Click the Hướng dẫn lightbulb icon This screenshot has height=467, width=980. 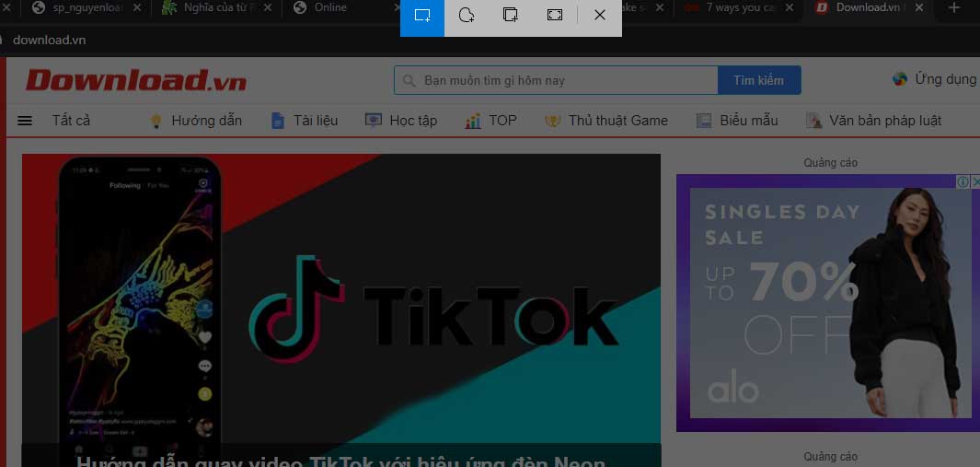pyautogui.click(x=156, y=120)
